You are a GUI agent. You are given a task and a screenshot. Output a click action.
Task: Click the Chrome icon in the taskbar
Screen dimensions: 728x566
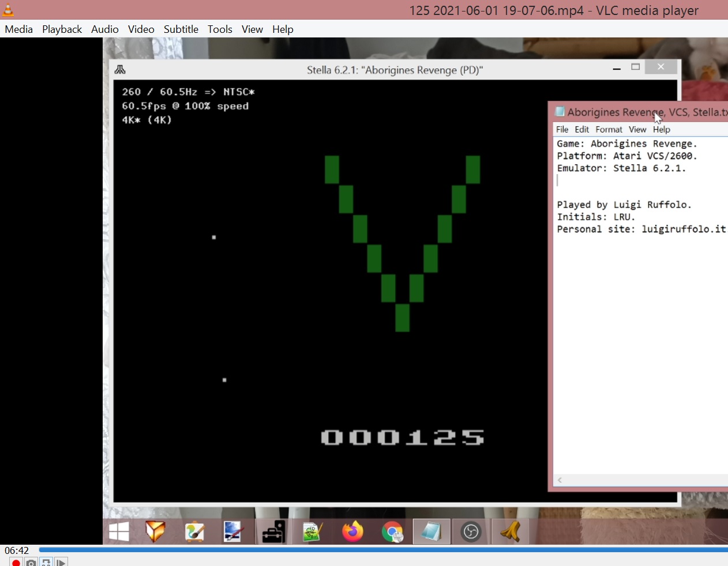(392, 531)
